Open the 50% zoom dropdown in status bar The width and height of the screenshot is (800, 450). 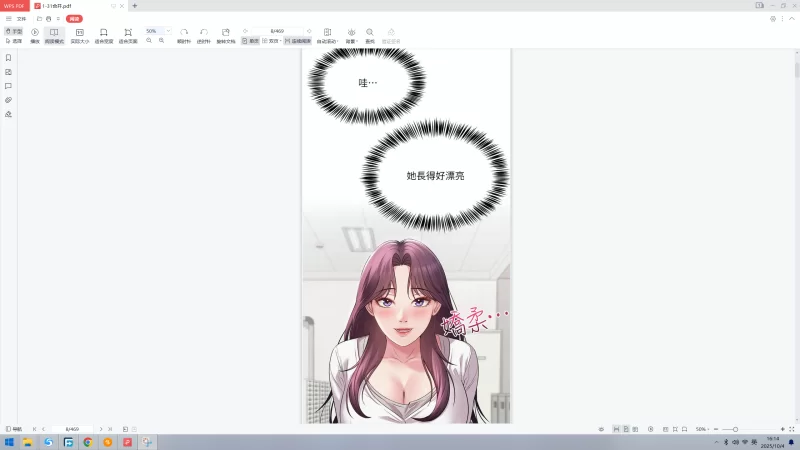[x=703, y=429]
